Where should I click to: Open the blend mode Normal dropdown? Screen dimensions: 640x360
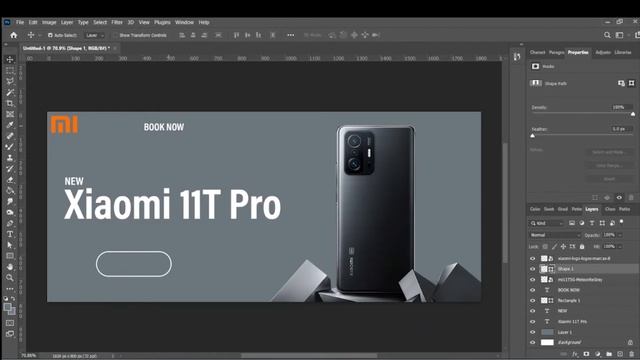coord(555,235)
